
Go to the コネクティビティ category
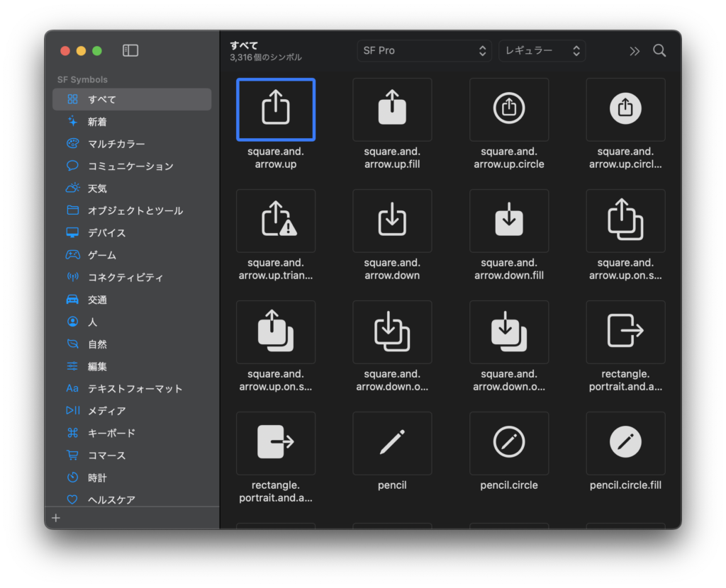click(132, 277)
